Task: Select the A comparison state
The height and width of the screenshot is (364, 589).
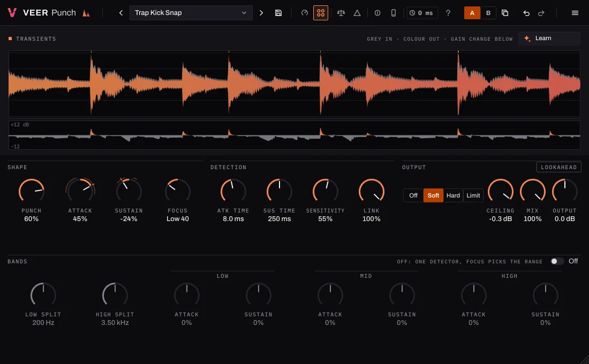Action: (x=472, y=13)
